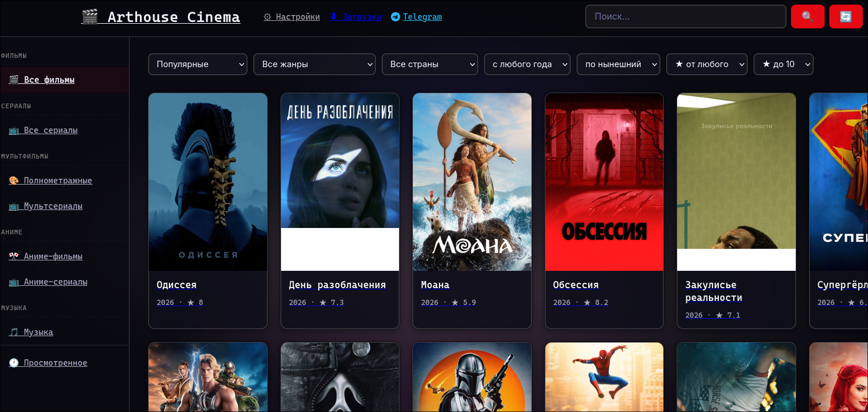868x412 pixels.
Task: Click the palette icon next to Полнометражные
Action: pos(14,181)
